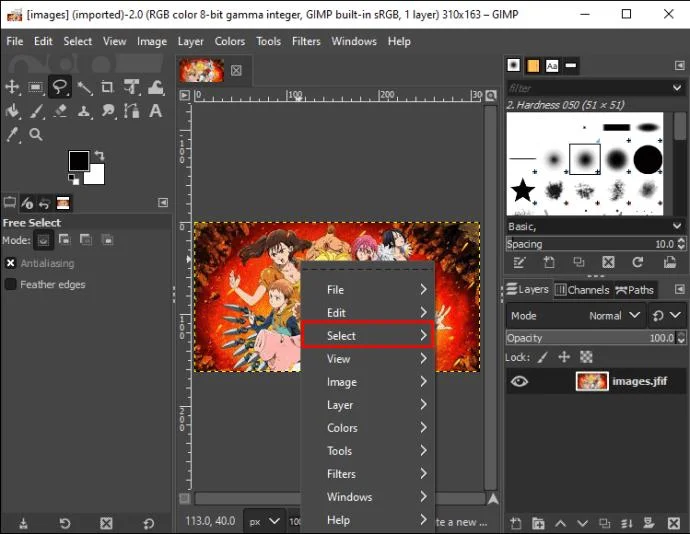Select the Rectangle Select tool
The image size is (690, 534).
click(36, 87)
